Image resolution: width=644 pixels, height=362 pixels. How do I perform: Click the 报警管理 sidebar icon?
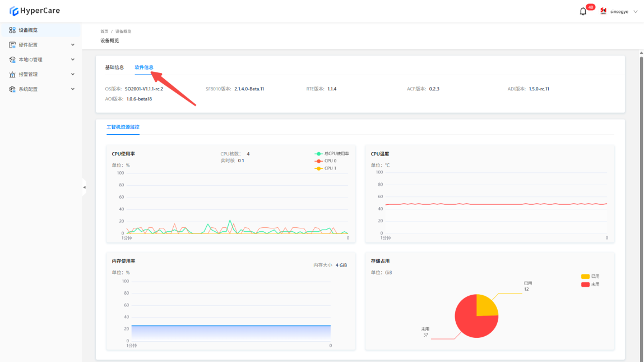tap(12, 74)
